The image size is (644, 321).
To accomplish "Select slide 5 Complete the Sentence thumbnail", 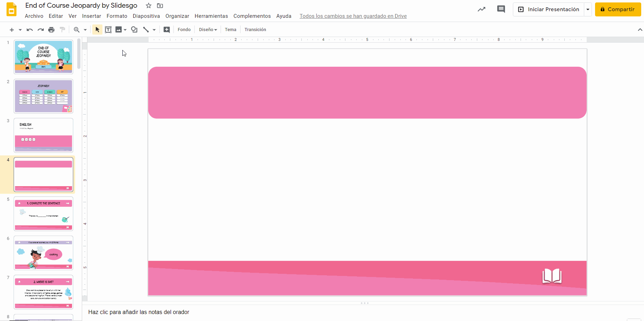I will (x=43, y=214).
